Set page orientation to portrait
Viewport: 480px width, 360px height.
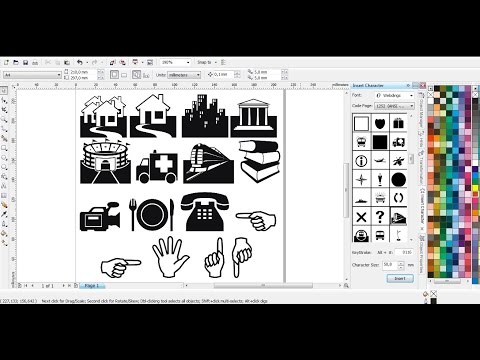114,74
